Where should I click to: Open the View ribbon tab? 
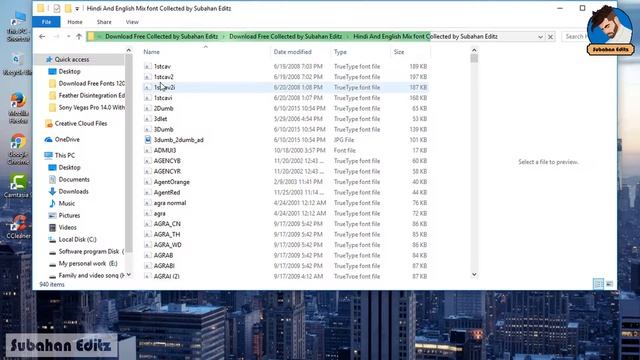coord(132,22)
